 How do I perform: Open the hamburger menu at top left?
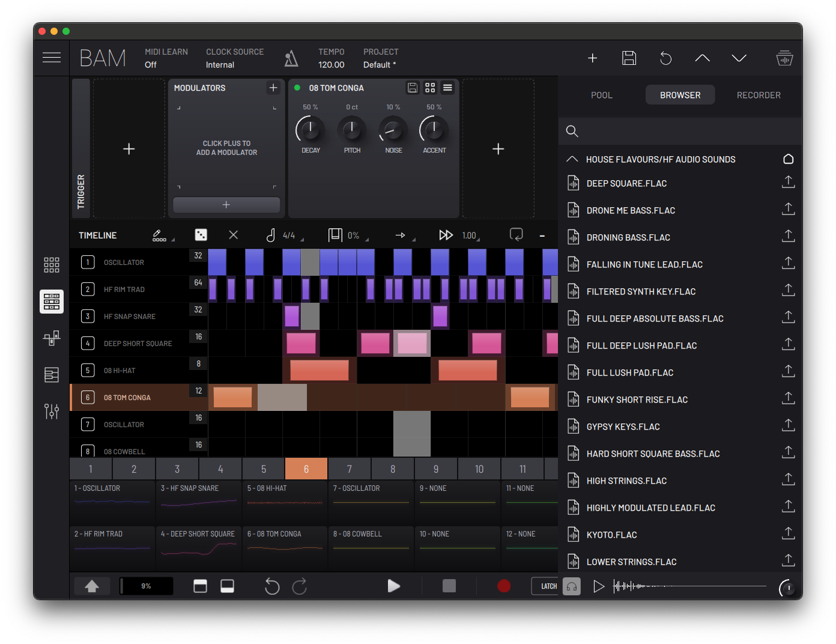52,58
